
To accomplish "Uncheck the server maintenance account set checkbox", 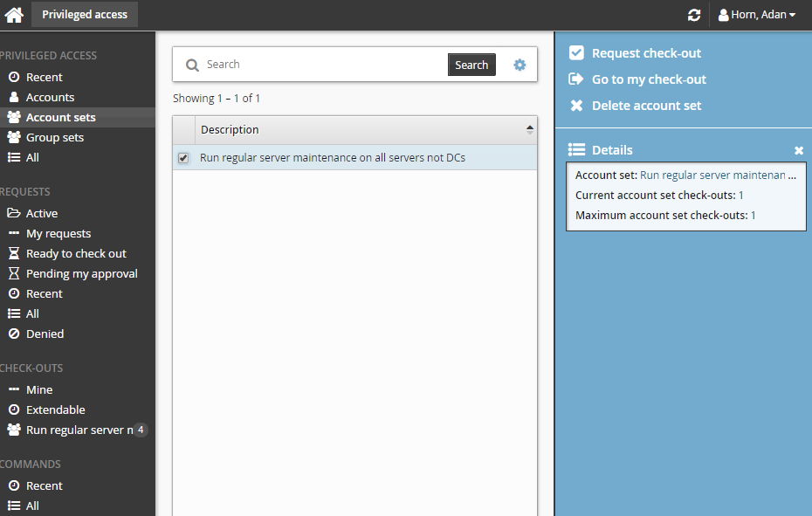I will [x=183, y=158].
